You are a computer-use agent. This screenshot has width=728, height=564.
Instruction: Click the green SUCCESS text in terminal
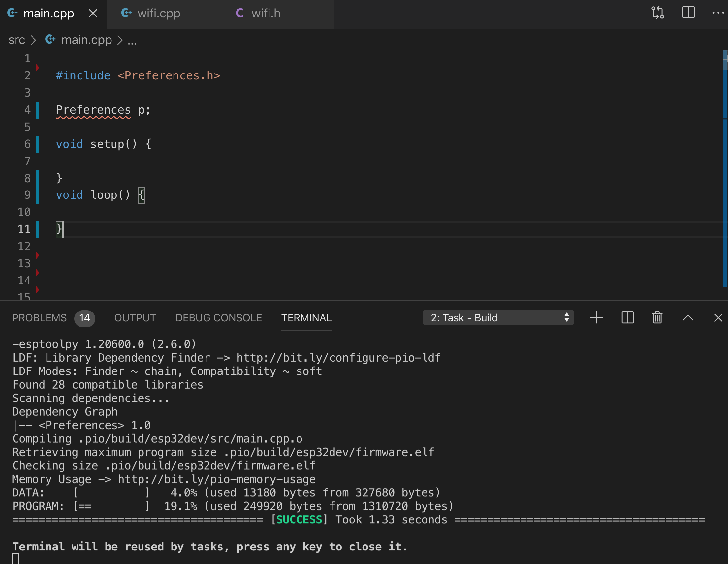(x=299, y=520)
